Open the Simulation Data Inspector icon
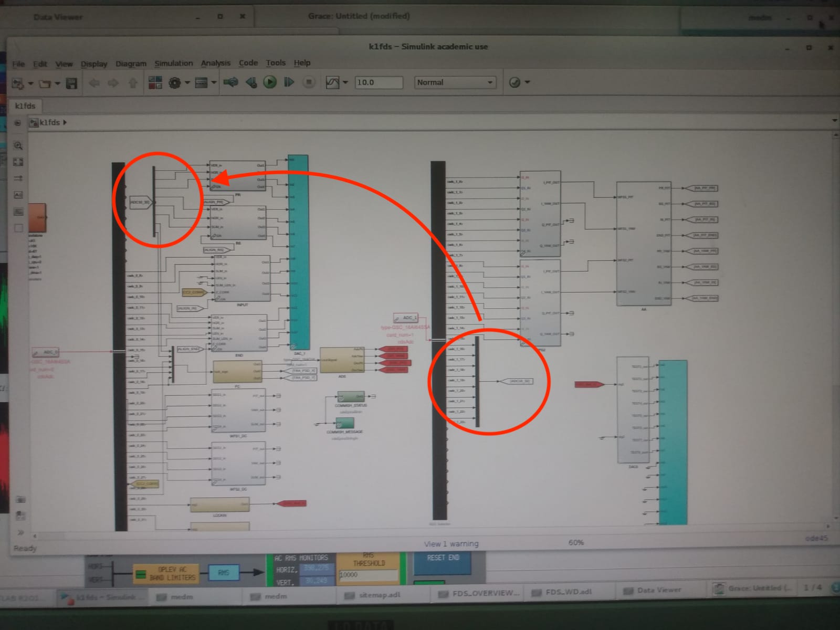This screenshot has width=840, height=630. coord(332,82)
